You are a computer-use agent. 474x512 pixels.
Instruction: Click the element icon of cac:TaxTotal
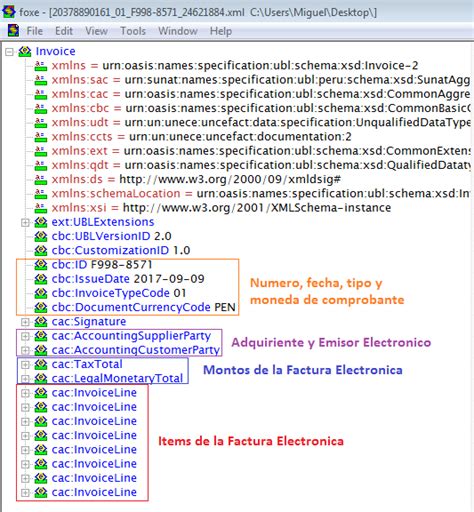(41, 364)
